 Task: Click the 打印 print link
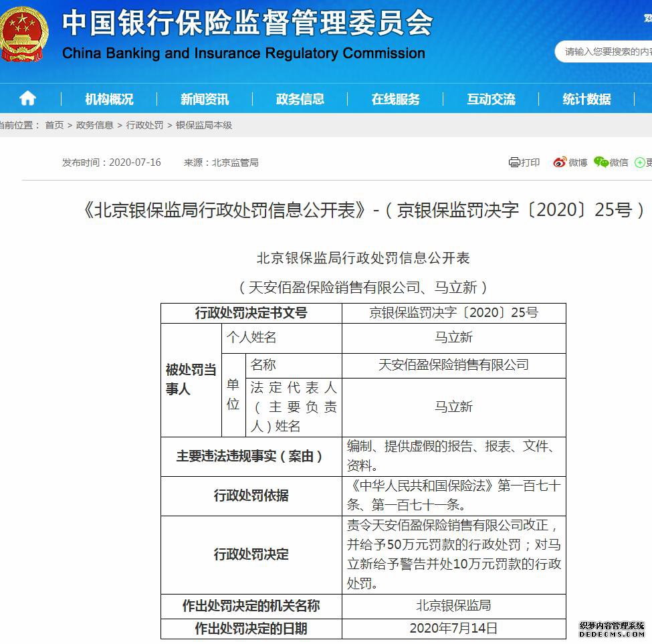pyautogui.click(x=530, y=162)
